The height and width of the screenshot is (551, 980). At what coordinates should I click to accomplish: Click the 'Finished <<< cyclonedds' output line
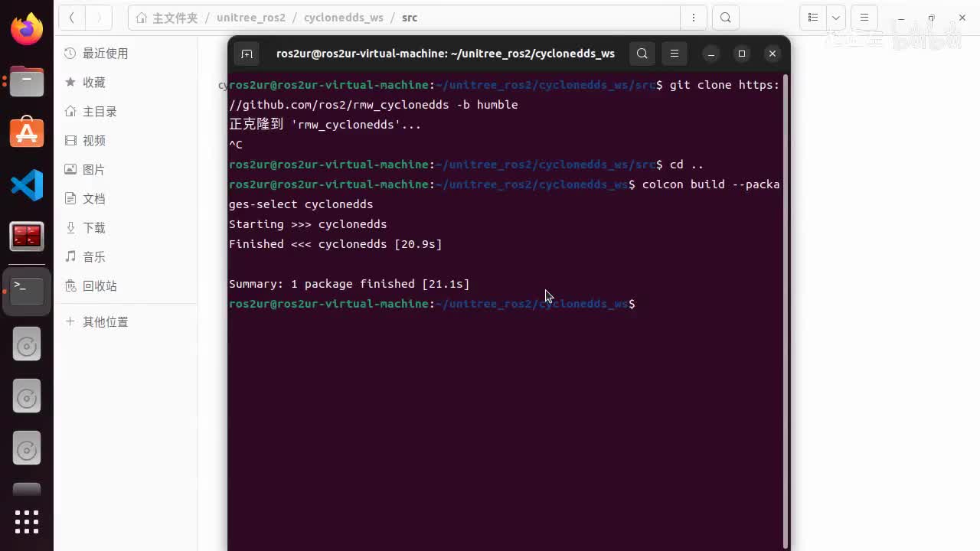335,244
